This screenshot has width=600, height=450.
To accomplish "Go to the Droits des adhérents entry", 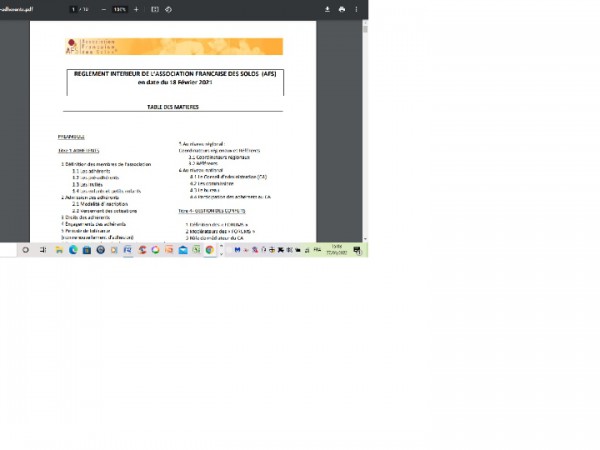I will tap(84, 217).
